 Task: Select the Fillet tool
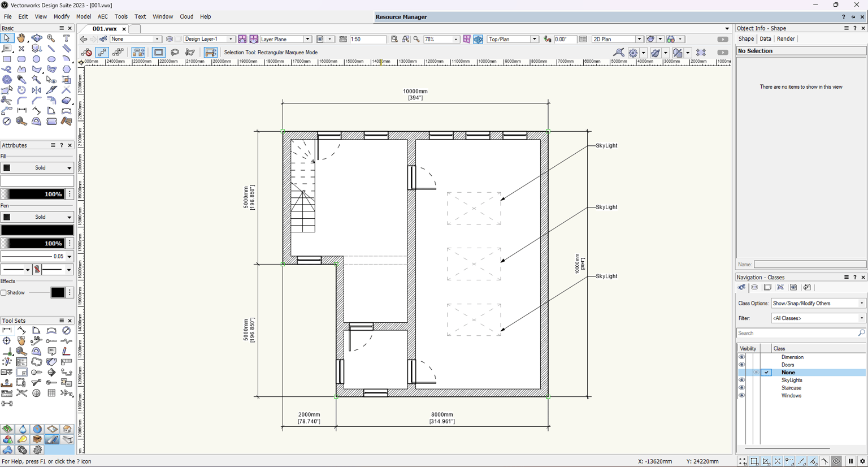pyautogui.click(x=21, y=100)
